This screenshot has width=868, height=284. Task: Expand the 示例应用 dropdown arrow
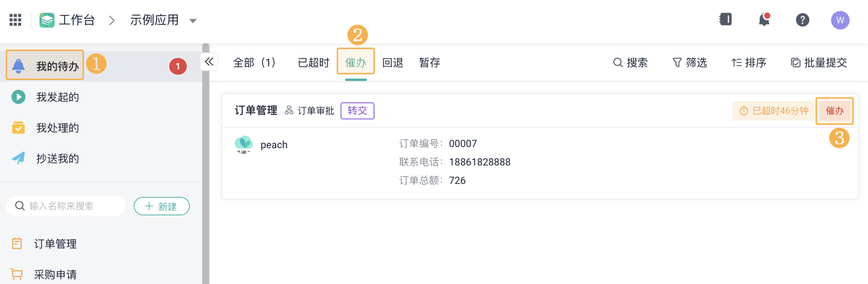click(193, 21)
